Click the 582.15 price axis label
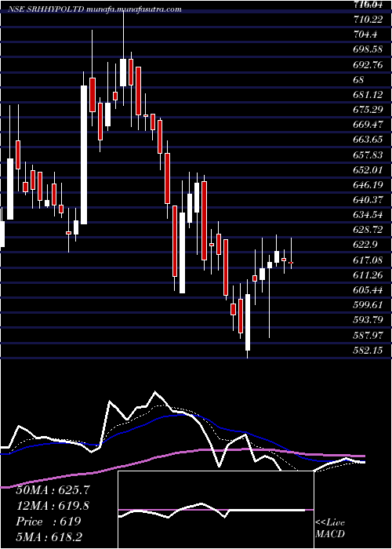Image resolution: width=392 pixels, height=549 pixels. tap(368, 351)
